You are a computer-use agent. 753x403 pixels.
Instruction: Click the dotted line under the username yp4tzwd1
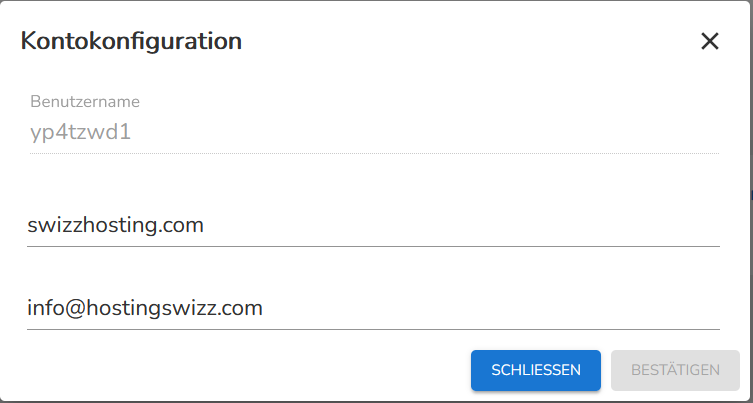pos(374,153)
